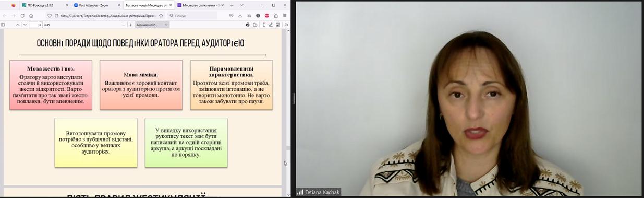Image resolution: width=644 pixels, height=198 pixels.
Task: Bookmark this page with star icon
Action: point(161,16)
